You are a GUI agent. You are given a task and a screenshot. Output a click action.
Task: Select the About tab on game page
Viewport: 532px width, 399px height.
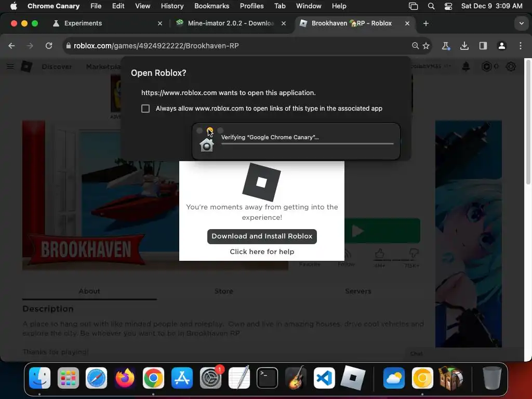point(89,291)
